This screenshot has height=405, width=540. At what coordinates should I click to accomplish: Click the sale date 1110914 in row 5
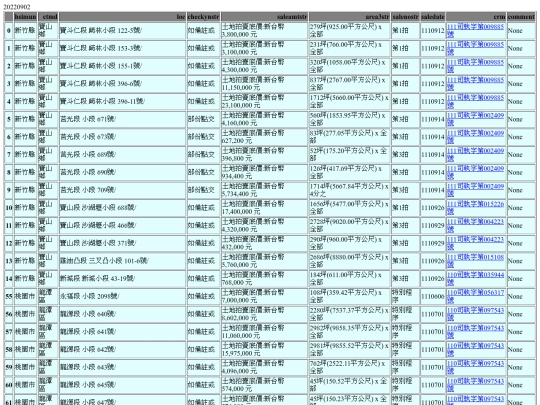tap(433, 119)
